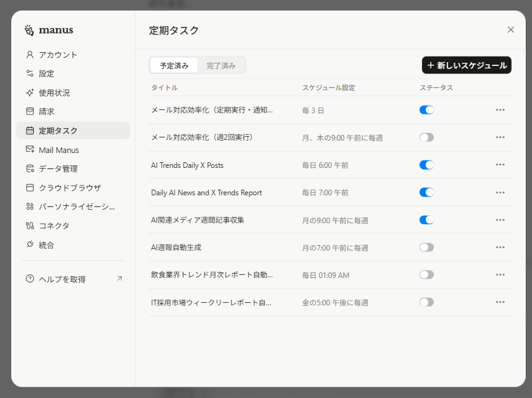This screenshot has width=532, height=398.
Task: Select the 予定済み tab
Action: coord(174,65)
